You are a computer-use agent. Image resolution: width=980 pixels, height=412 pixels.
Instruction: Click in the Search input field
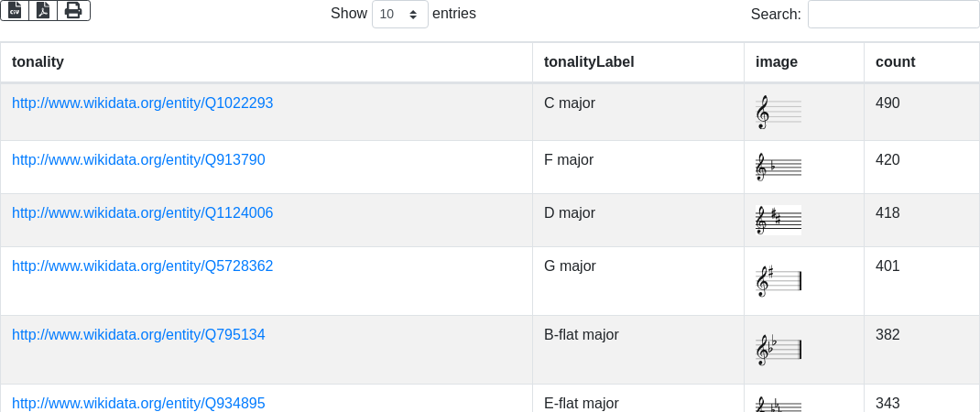coord(893,15)
